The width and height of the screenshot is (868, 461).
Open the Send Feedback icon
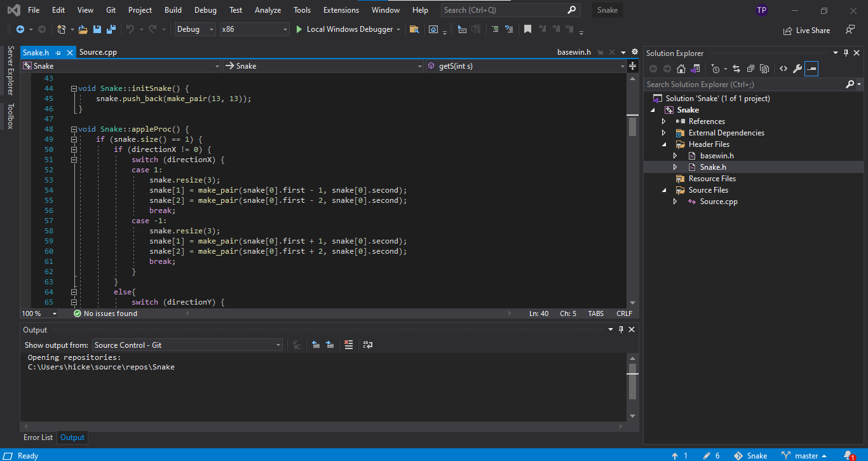pos(850,30)
